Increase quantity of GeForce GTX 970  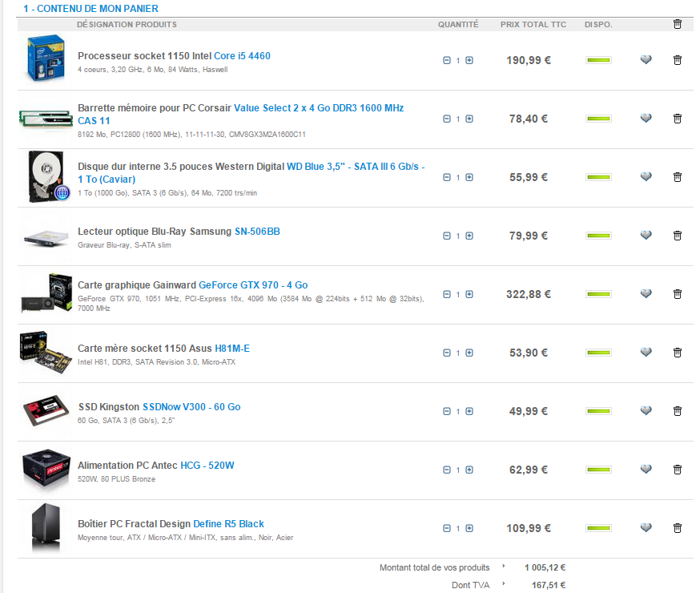[x=469, y=294]
